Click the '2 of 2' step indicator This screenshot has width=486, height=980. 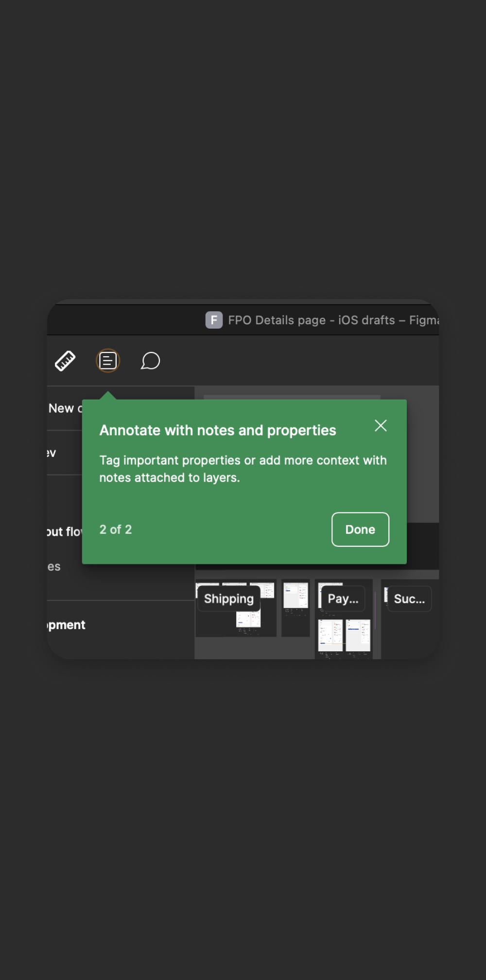pos(116,529)
